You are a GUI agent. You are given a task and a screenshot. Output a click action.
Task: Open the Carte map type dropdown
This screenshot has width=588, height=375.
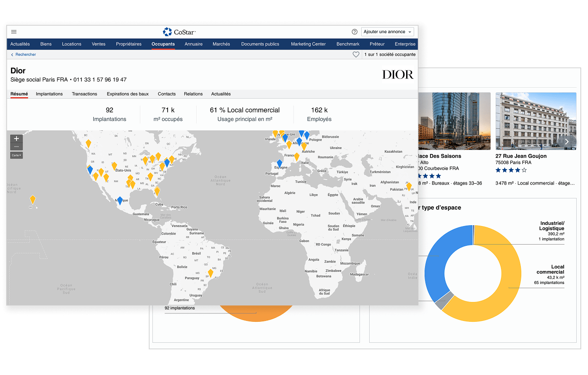[x=16, y=155]
